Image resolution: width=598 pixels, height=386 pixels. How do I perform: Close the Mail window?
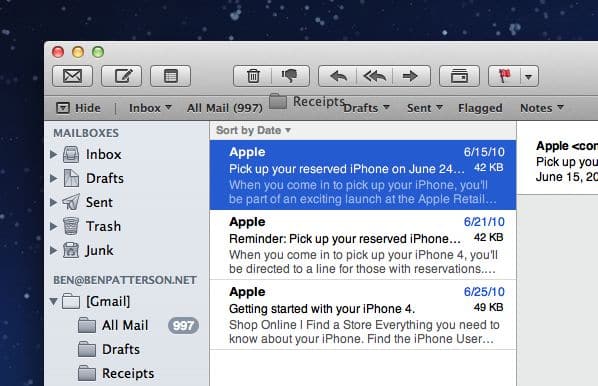coord(58,52)
